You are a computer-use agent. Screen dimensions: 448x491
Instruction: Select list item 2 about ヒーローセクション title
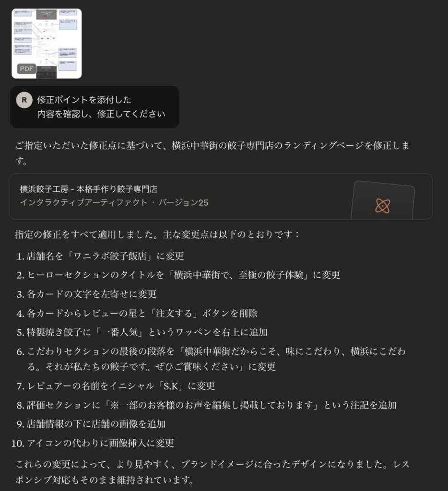[x=178, y=275]
